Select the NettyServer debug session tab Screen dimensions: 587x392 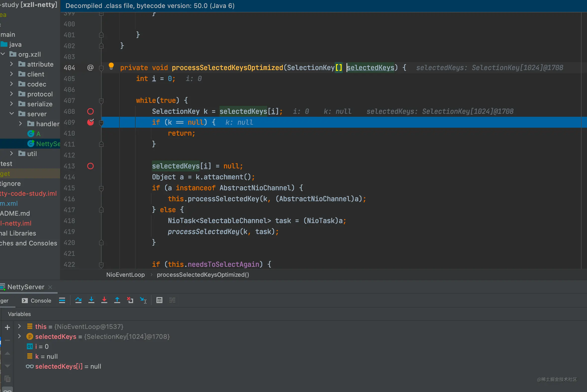click(26, 287)
